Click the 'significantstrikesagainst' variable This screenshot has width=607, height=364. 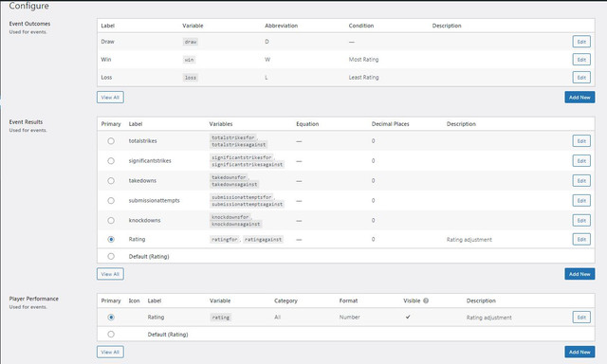tap(247, 164)
